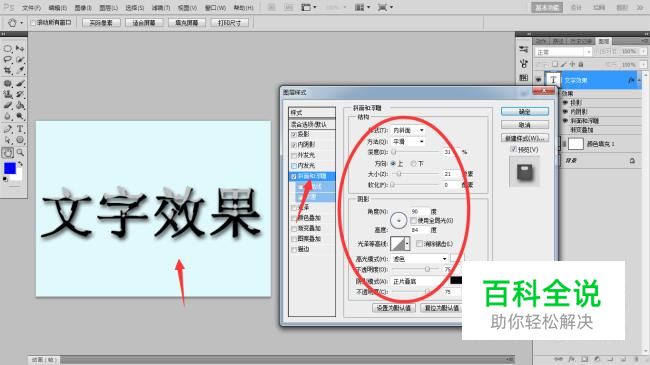This screenshot has height=365, width=650.
Task: Select the Pen tool
Action: (7, 129)
